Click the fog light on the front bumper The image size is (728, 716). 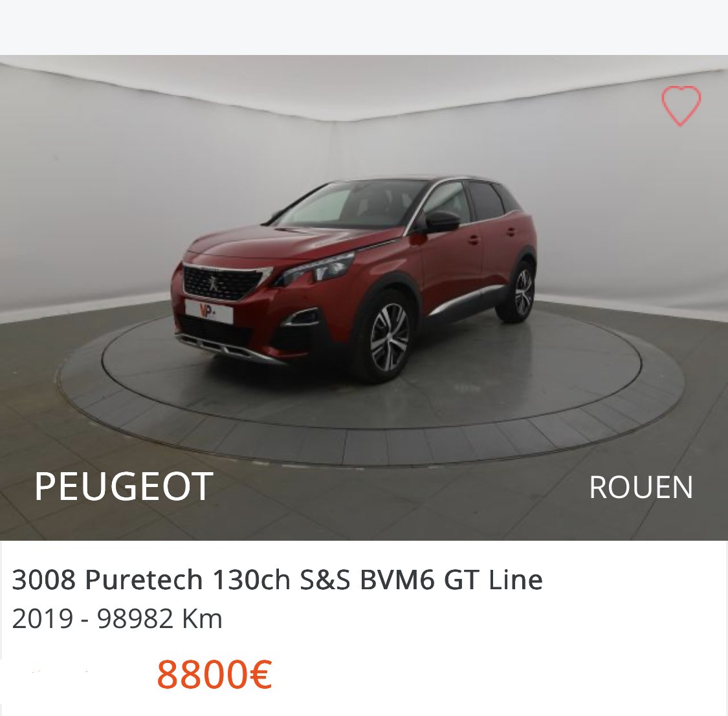click(302, 318)
